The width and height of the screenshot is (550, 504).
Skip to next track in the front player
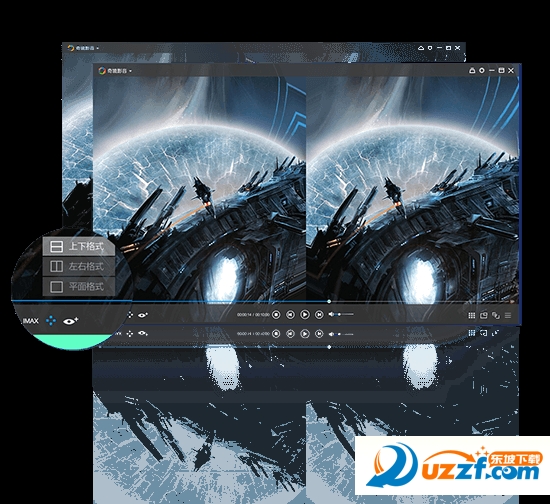click(x=319, y=315)
